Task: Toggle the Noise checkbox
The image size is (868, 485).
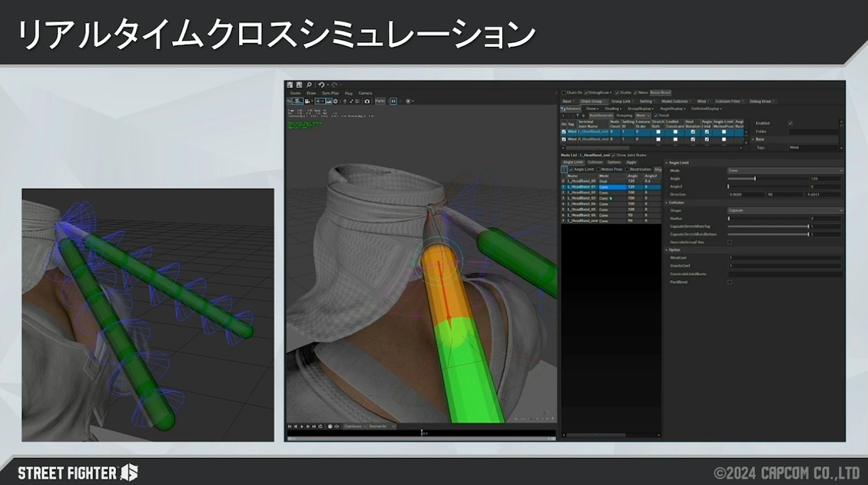Action: click(635, 93)
